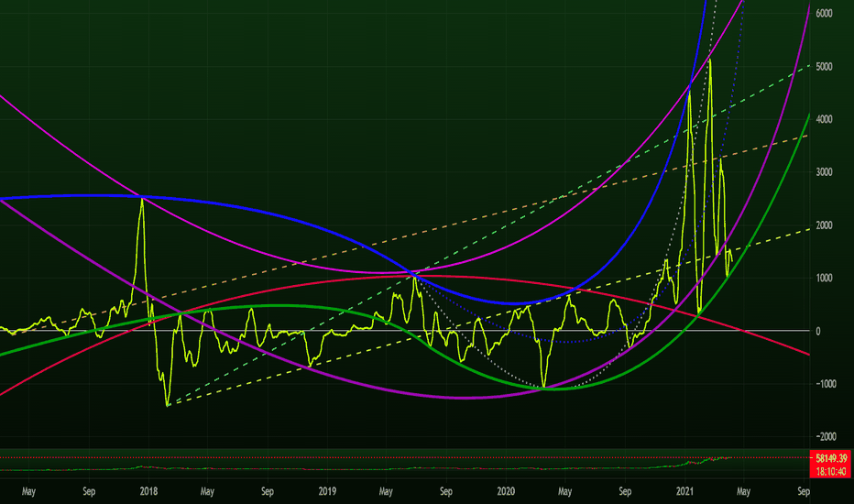
Task: Click the 2018 time axis label
Action: coord(148,491)
